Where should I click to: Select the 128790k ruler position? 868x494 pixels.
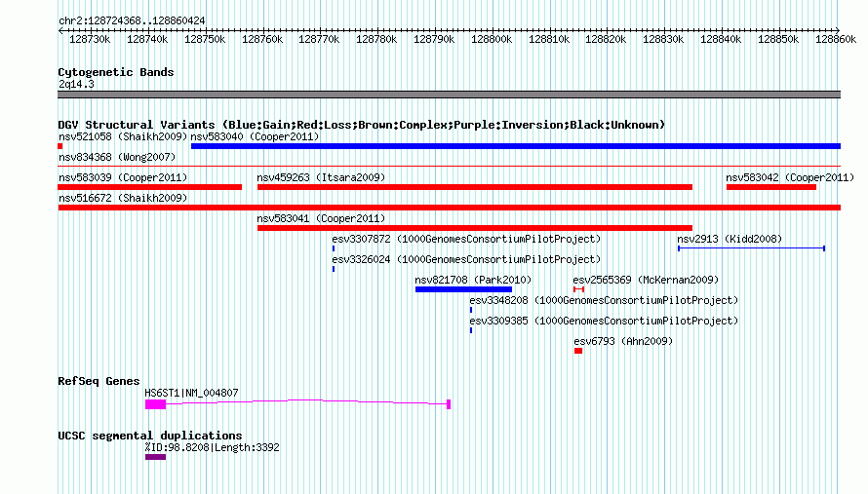tap(434, 39)
